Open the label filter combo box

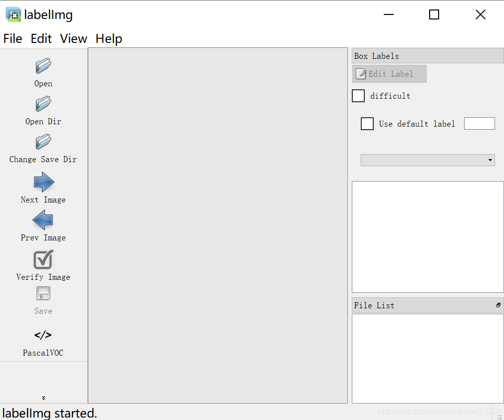tap(428, 160)
